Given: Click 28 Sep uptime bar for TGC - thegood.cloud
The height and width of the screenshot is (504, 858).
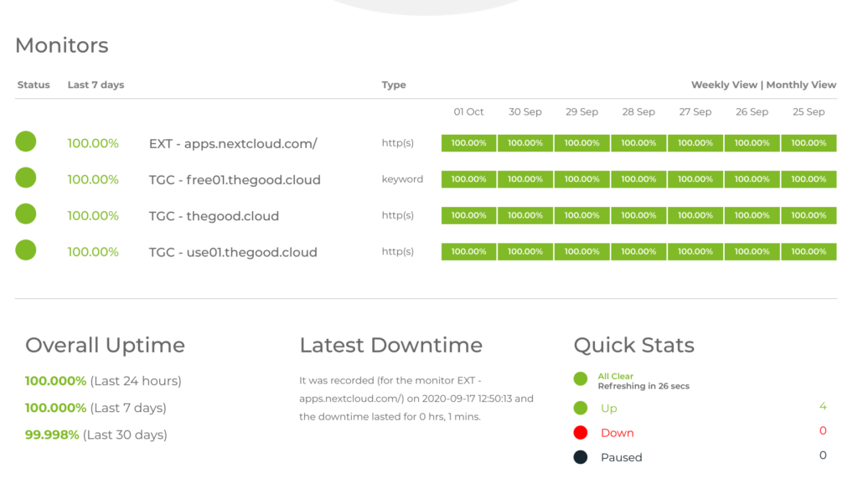Looking at the screenshot, I should pos(638,215).
